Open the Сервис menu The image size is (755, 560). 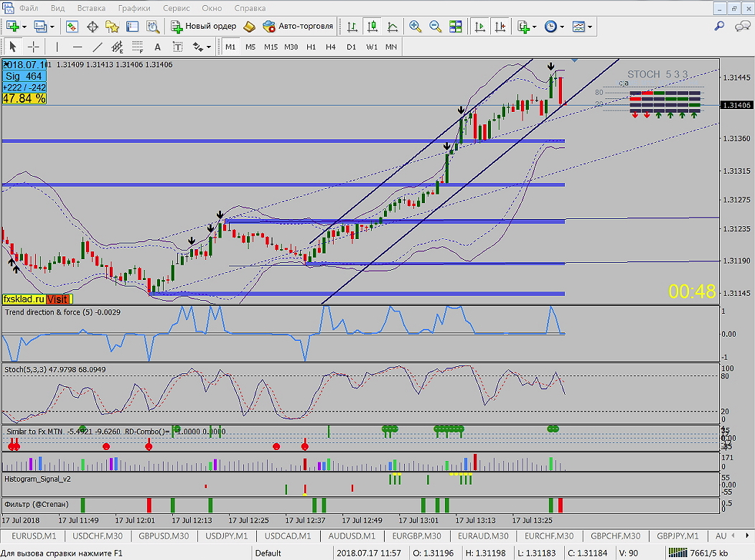coord(177,8)
